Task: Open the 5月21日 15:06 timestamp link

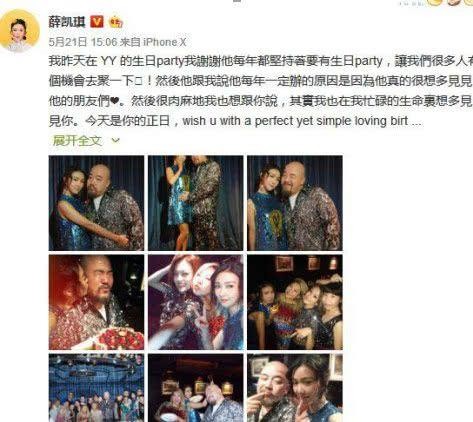Action: pos(83,42)
